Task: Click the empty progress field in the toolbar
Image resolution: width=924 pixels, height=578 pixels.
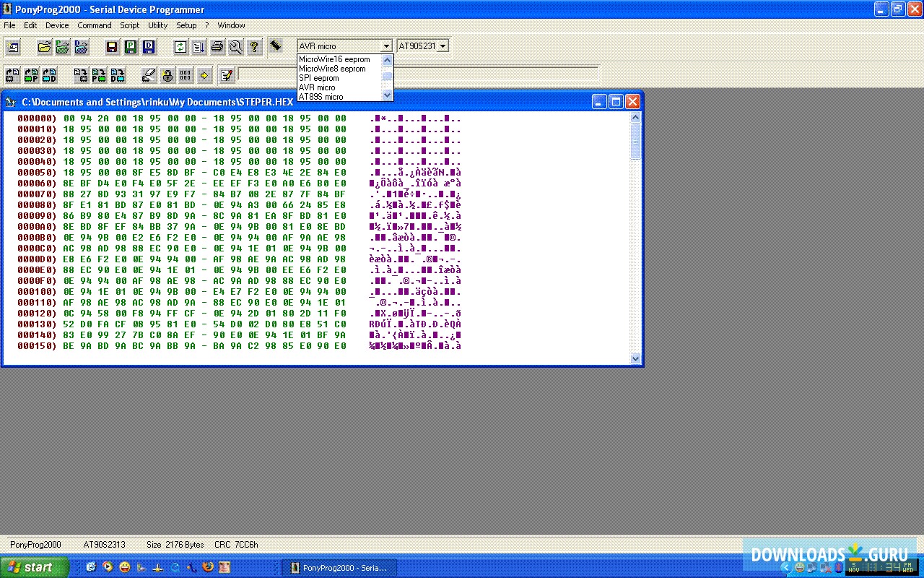Action: pyautogui.click(x=419, y=74)
